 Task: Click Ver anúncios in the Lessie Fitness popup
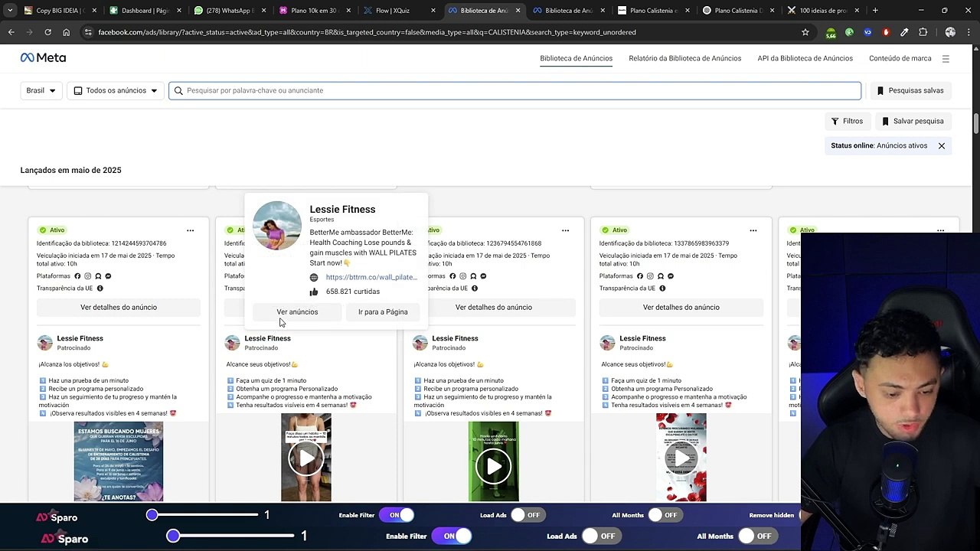coord(297,312)
